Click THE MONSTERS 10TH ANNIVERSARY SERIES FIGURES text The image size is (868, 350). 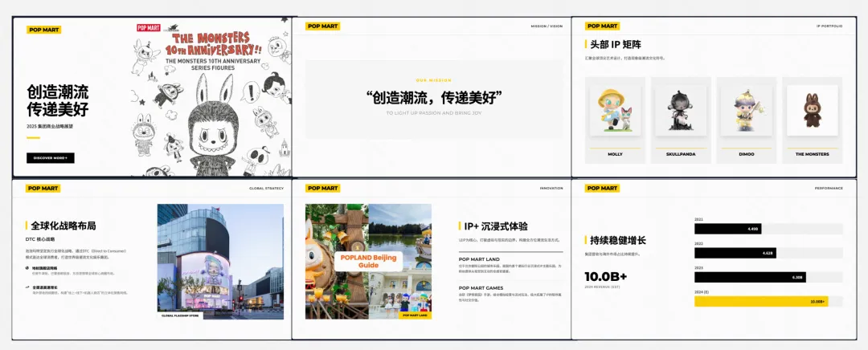pyautogui.click(x=212, y=63)
